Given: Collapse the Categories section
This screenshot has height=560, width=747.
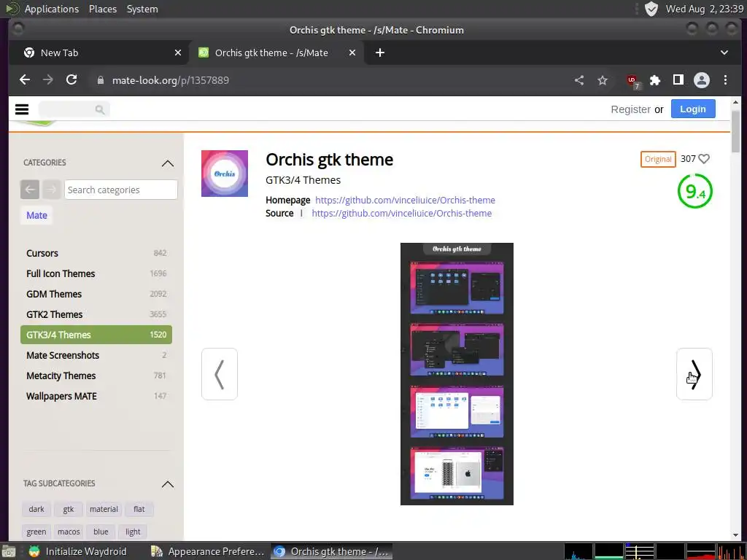Looking at the screenshot, I should click(x=168, y=163).
